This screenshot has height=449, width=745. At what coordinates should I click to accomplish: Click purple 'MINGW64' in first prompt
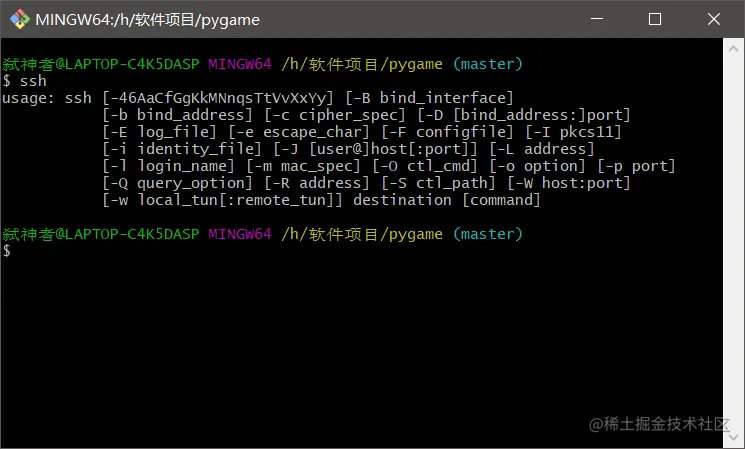[240, 64]
